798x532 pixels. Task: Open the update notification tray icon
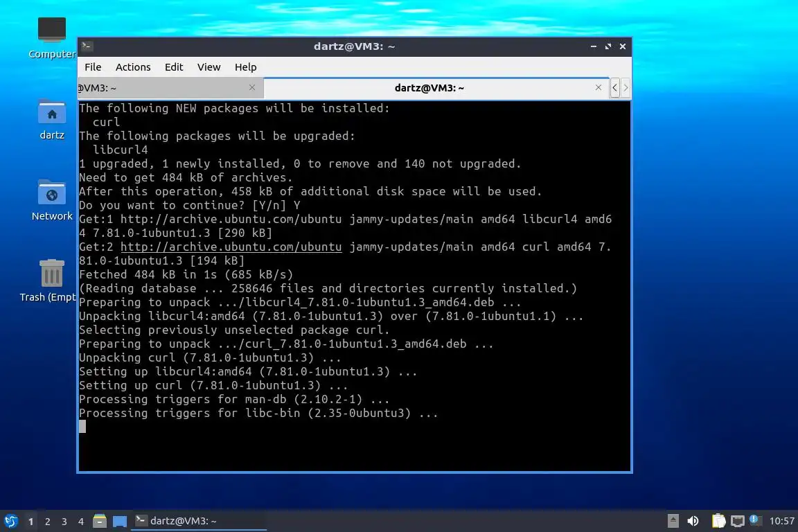pos(755,520)
